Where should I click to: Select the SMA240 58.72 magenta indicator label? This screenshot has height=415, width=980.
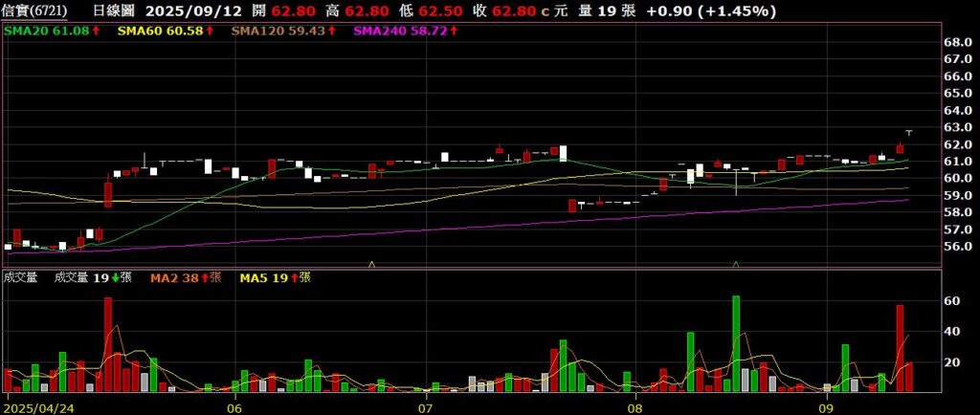398,32
